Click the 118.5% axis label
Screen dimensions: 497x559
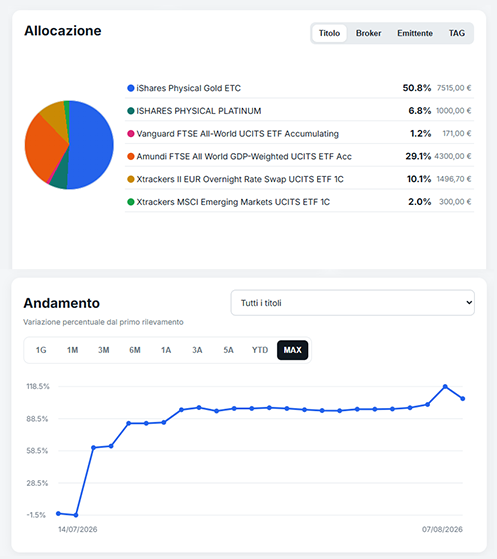click(x=38, y=386)
